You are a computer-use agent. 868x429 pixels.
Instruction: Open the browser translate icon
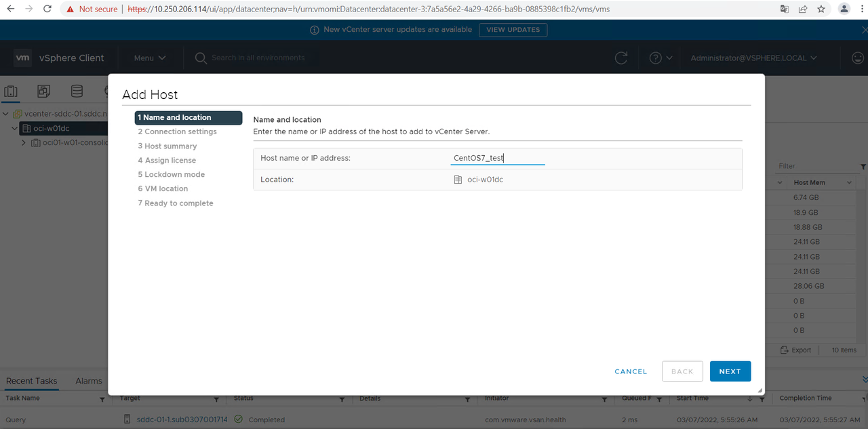785,9
